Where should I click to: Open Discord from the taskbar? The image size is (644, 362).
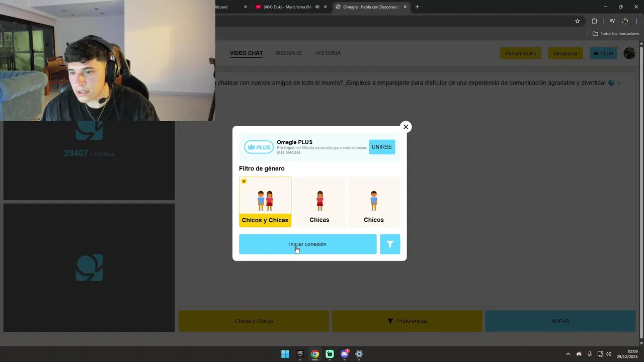point(344,354)
